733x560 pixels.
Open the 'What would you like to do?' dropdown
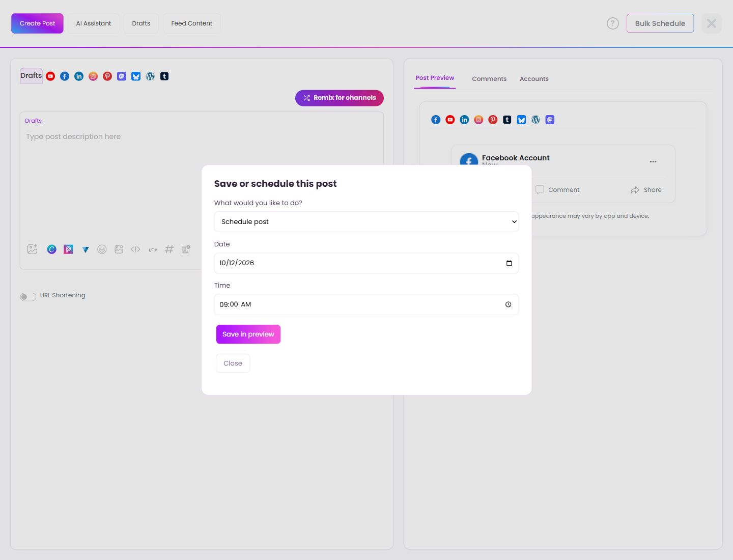[x=366, y=221]
